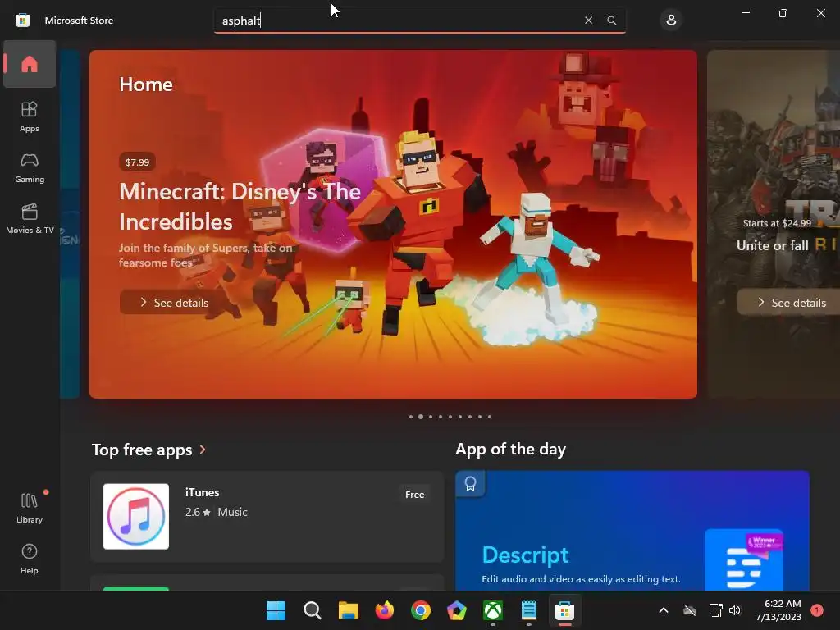Click the Microsoft Store logo icon
Viewport: 840px width, 630px height.
coord(22,21)
